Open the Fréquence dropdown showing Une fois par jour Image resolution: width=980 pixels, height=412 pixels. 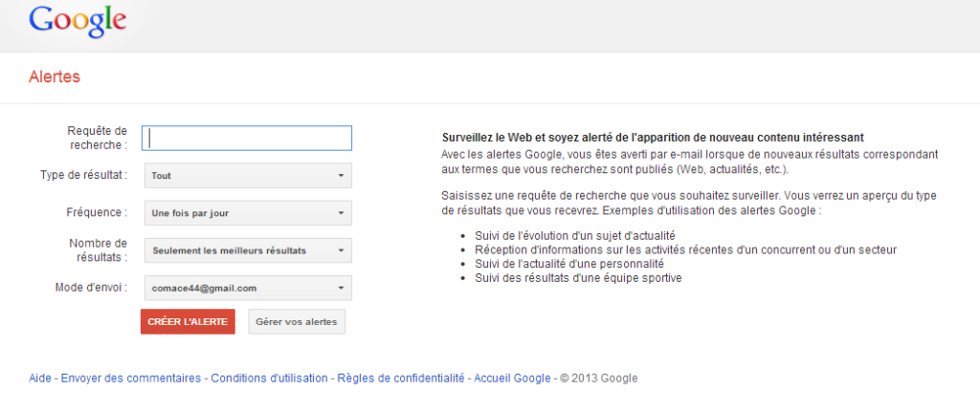[x=248, y=213]
